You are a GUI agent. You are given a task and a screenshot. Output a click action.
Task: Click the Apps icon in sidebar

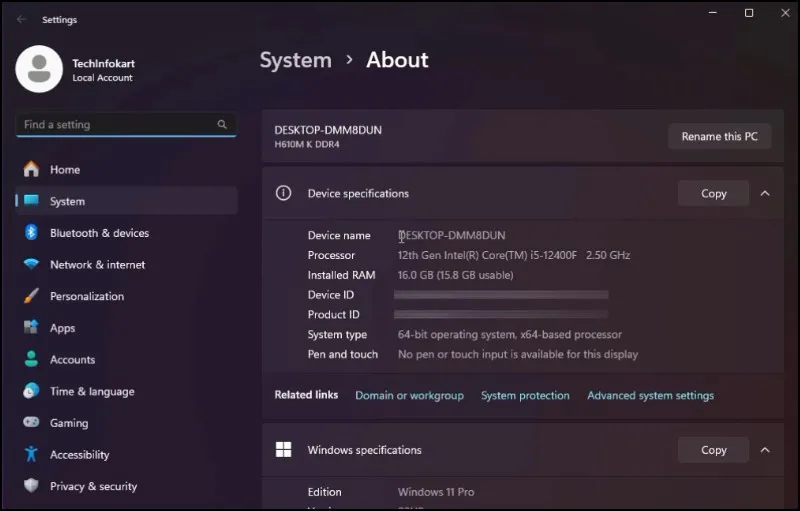(x=31, y=327)
